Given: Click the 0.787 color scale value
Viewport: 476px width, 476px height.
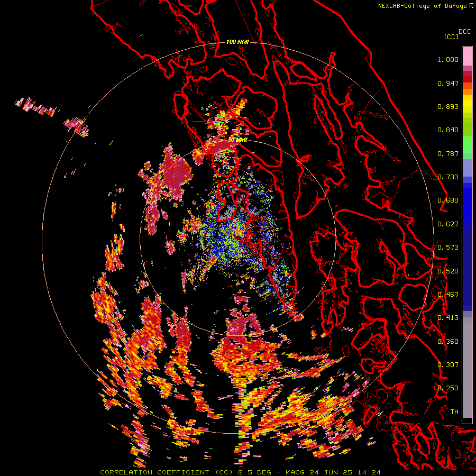Looking at the screenshot, I should pyautogui.click(x=448, y=153).
